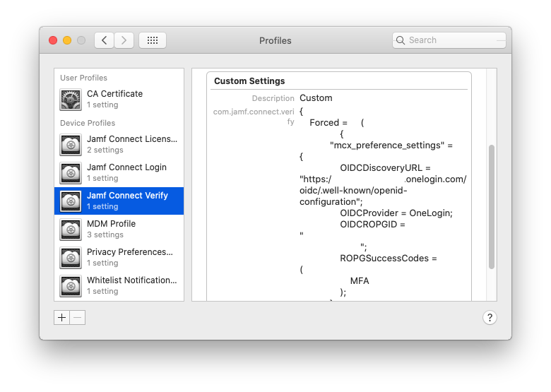Go back with the left chevron button
The width and height of the screenshot is (551, 392).
104,40
